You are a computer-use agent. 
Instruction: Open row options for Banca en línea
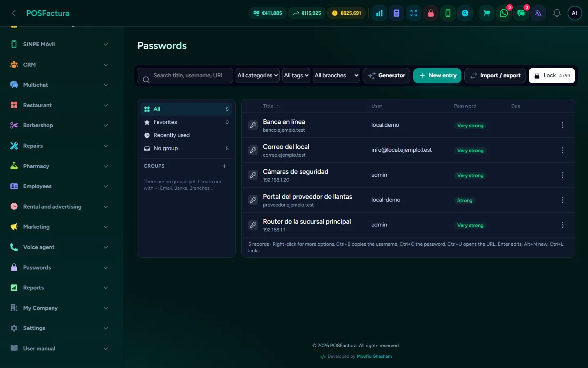563,125
